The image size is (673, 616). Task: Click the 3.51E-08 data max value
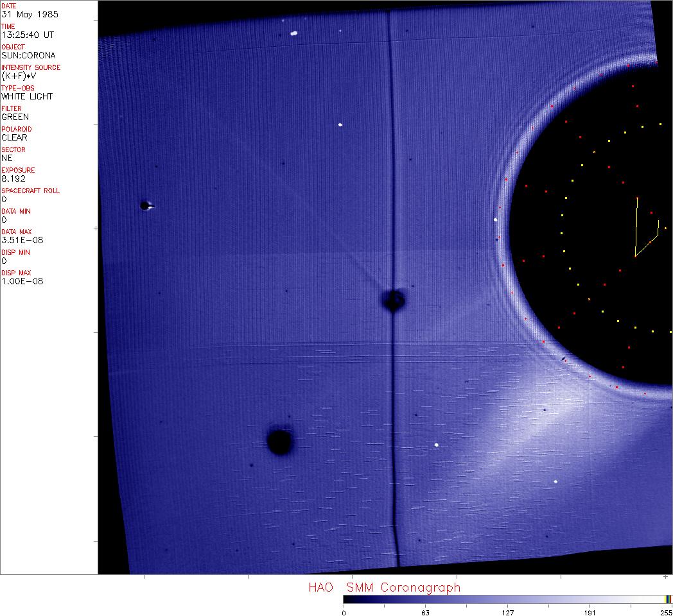pyautogui.click(x=19, y=240)
